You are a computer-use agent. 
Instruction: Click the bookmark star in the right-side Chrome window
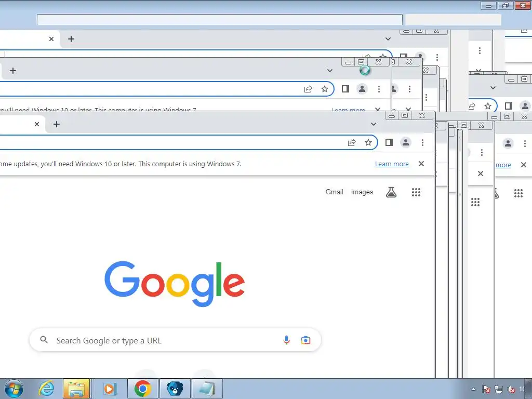[488, 106]
